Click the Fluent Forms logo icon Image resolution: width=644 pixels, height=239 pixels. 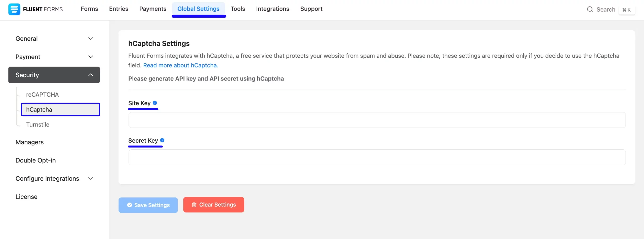point(14,9)
